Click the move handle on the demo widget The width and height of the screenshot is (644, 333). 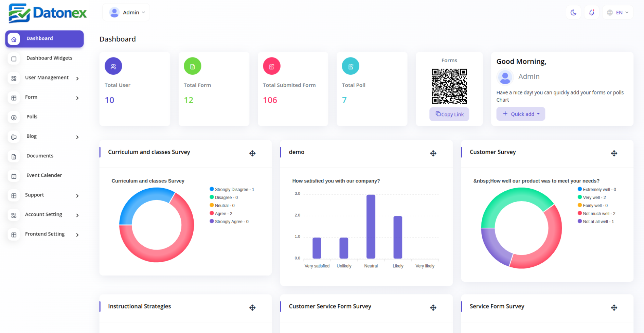click(433, 154)
